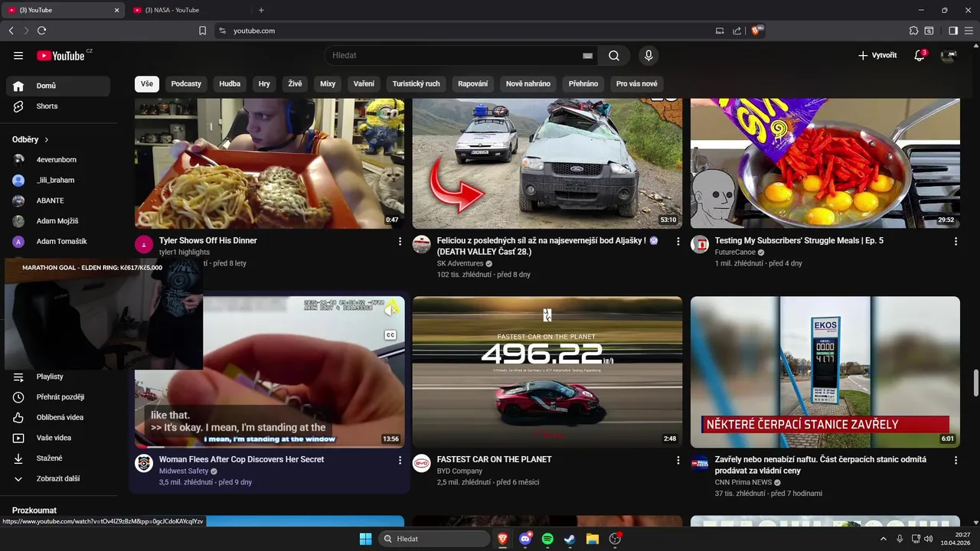
Task: Select the Turistický ruch chip
Action: [416, 84]
